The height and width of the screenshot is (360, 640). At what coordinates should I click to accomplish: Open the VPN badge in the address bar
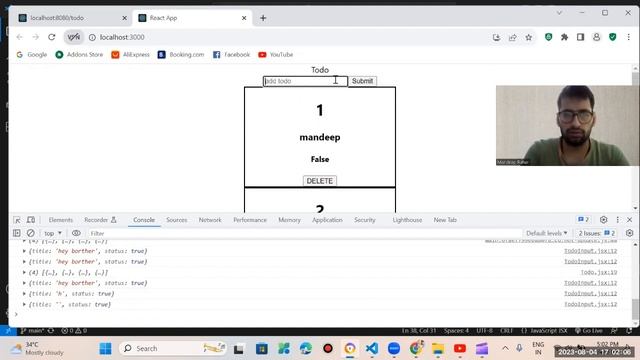click(74, 37)
